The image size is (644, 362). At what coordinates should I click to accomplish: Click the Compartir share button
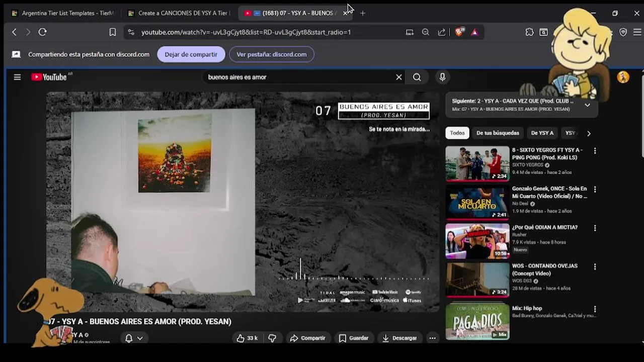(x=308, y=338)
